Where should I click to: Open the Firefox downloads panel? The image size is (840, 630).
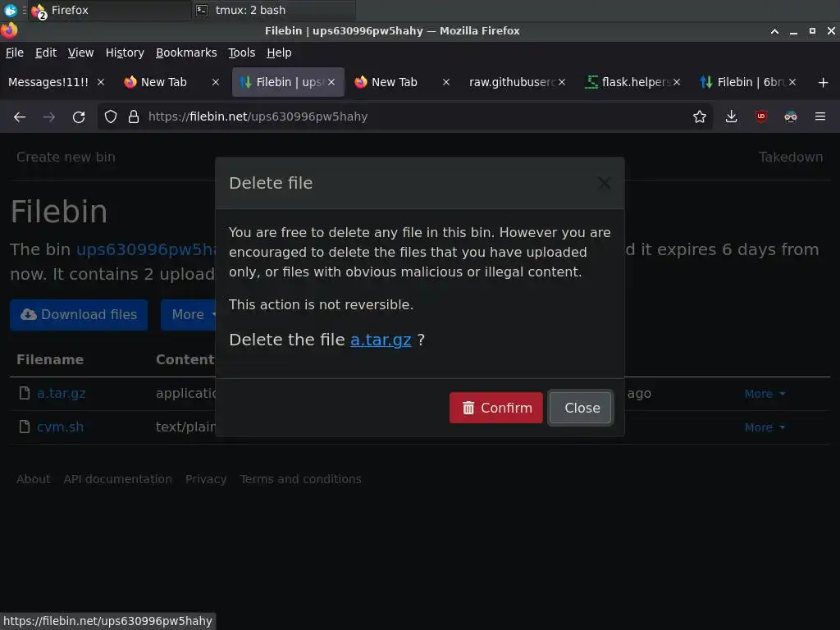(x=731, y=116)
